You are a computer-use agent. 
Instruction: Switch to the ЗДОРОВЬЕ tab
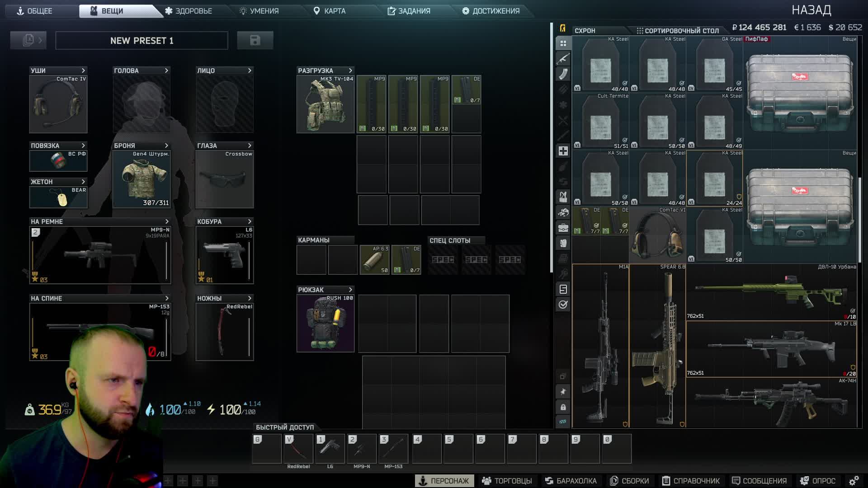[x=189, y=11]
